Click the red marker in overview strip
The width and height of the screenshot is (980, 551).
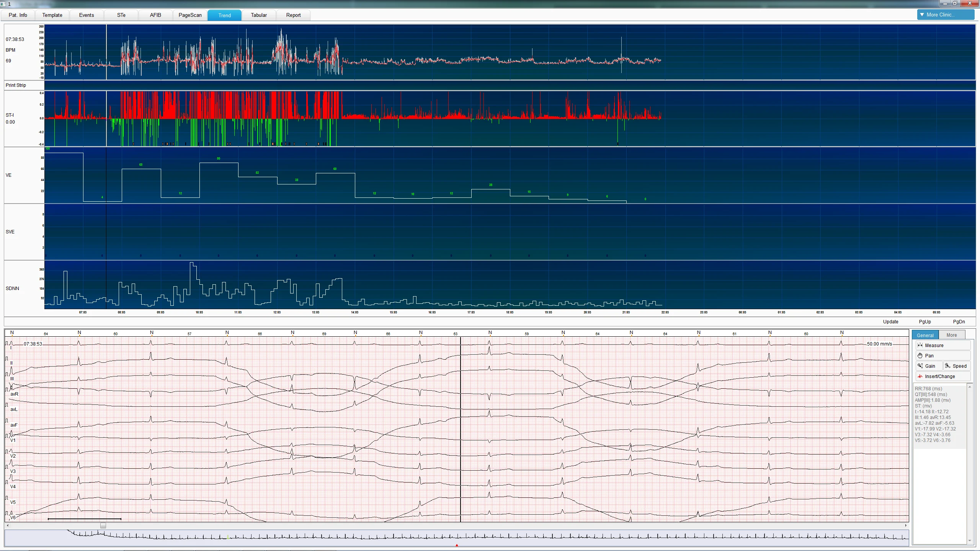[457, 545]
